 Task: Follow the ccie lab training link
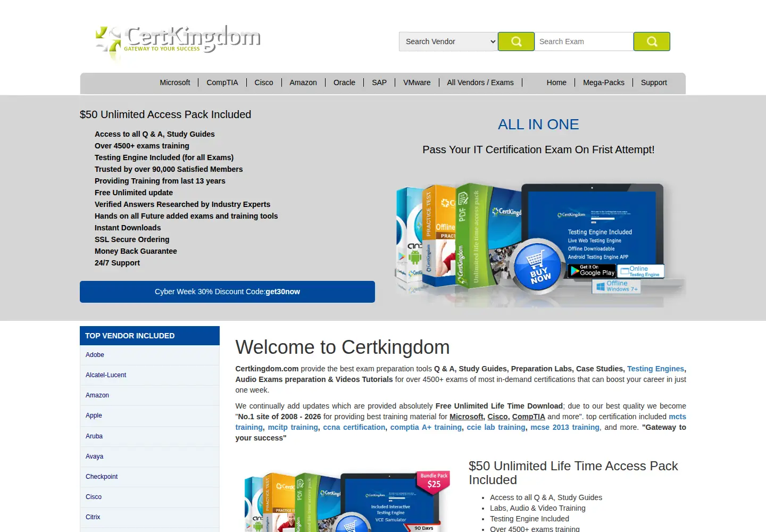pyautogui.click(x=496, y=427)
